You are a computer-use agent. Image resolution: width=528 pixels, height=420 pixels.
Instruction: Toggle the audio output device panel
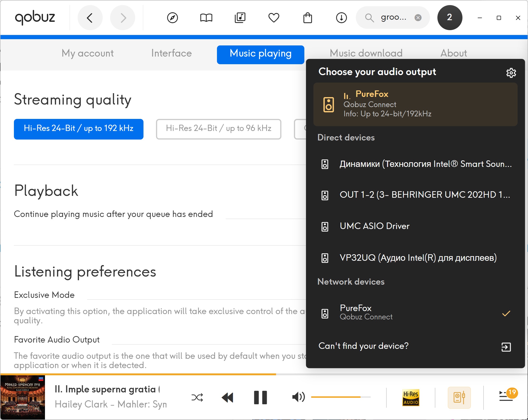[459, 397]
